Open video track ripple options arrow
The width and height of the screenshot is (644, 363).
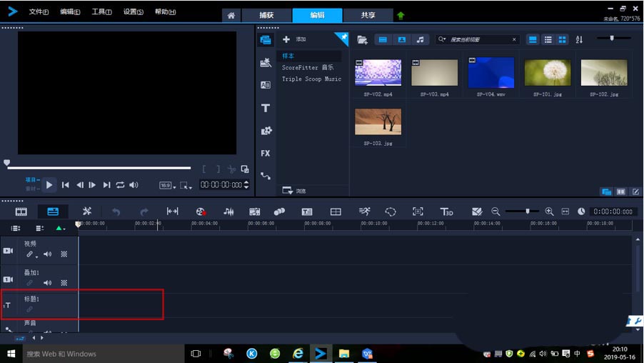tap(36, 257)
